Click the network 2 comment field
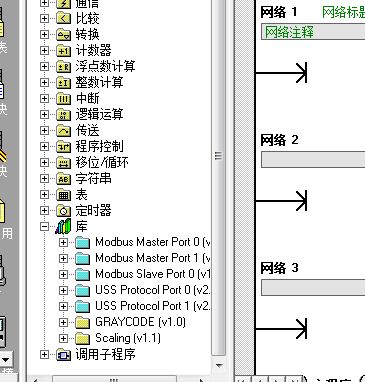Image resolution: width=365 pixels, height=382 pixels. tap(313, 160)
